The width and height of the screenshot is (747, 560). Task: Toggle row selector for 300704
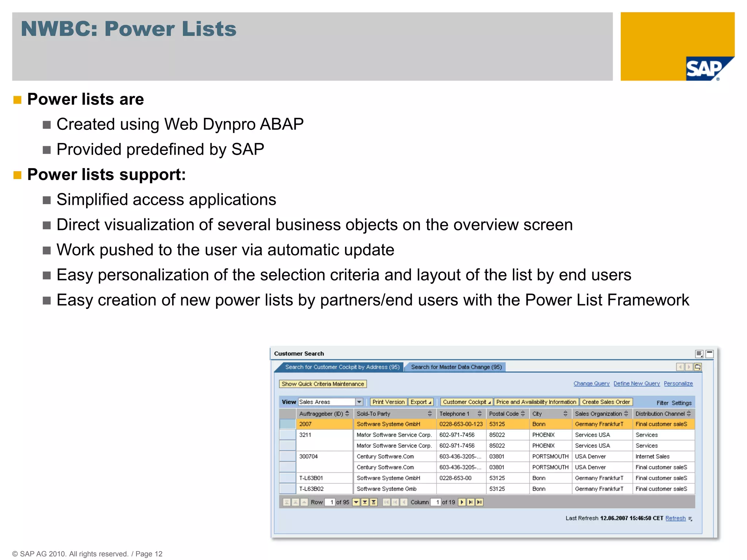point(287,456)
